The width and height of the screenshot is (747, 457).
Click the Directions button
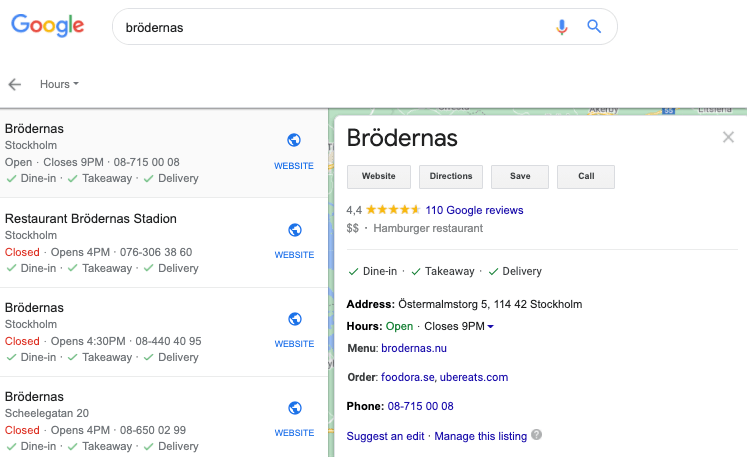[x=451, y=177]
